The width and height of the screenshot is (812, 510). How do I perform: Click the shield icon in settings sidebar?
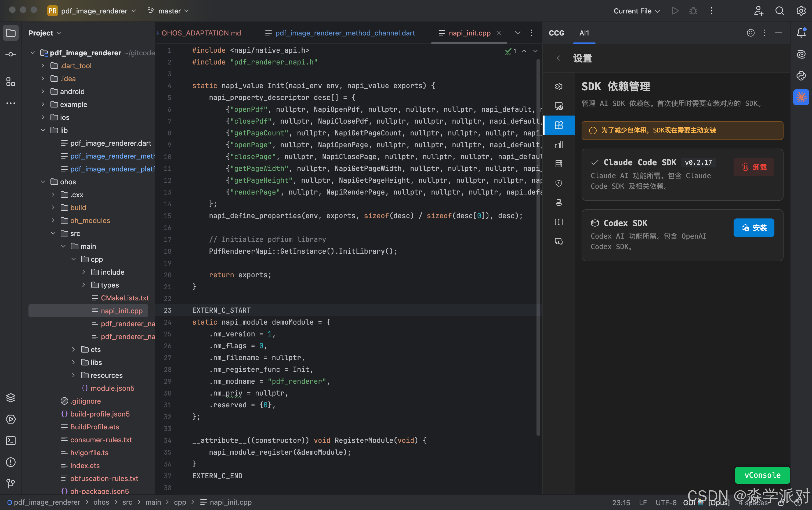pos(559,183)
